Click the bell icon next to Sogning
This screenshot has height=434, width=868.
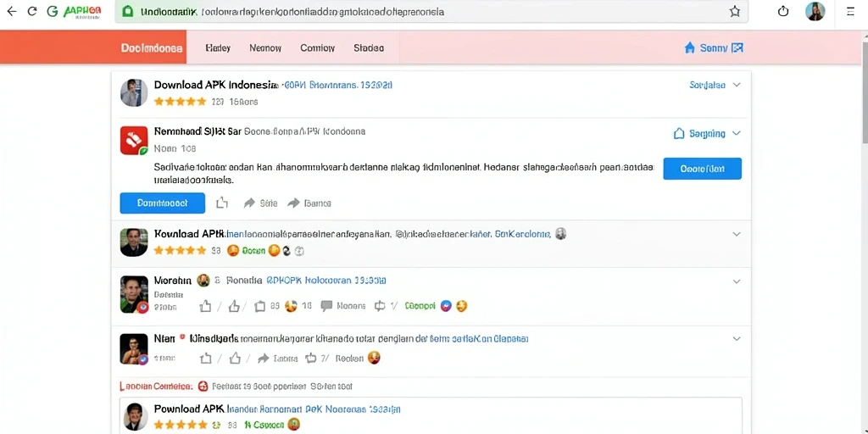679,133
